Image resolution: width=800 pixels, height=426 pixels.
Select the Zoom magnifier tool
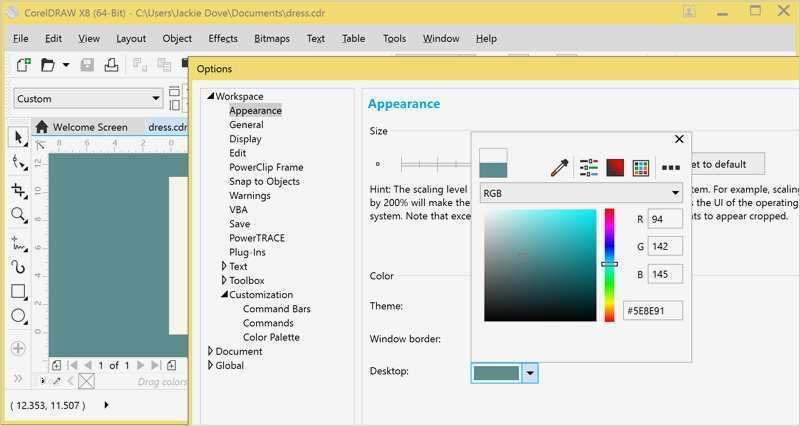pos(18,215)
